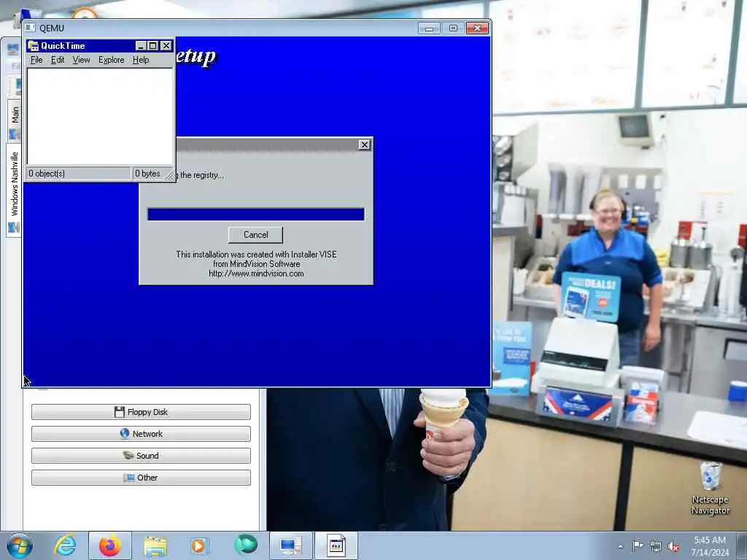The image size is (747, 560).
Task: Open Windows Explorer from taskbar
Action: 155,545
